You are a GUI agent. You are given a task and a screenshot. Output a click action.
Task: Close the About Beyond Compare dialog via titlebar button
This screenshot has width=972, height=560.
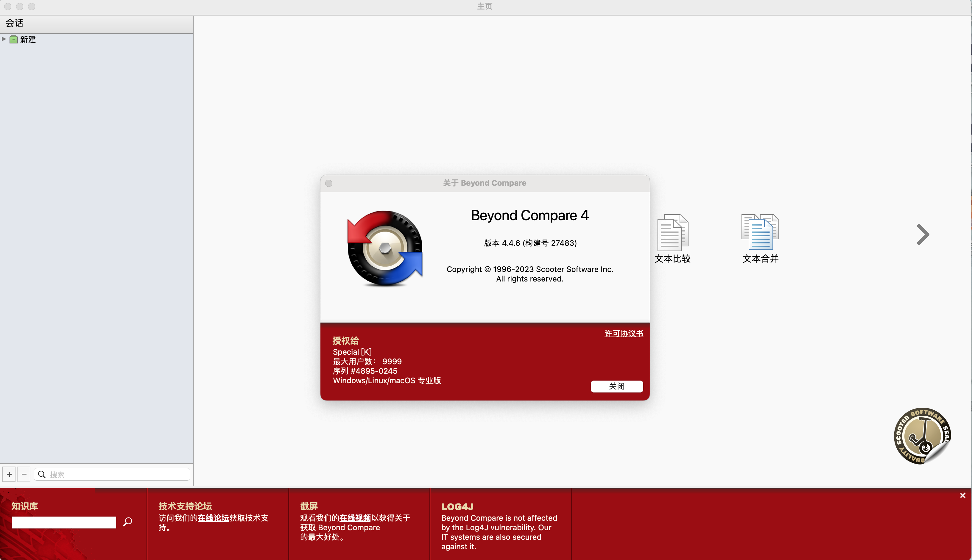329,183
